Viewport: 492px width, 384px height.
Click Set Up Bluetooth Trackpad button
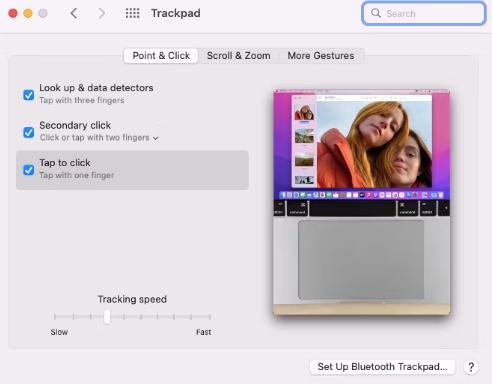(x=383, y=367)
